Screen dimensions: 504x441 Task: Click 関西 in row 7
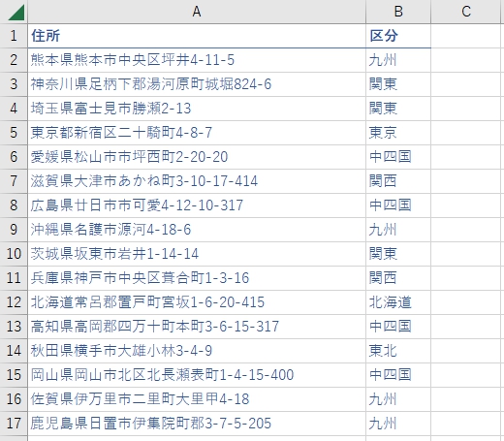pos(398,181)
